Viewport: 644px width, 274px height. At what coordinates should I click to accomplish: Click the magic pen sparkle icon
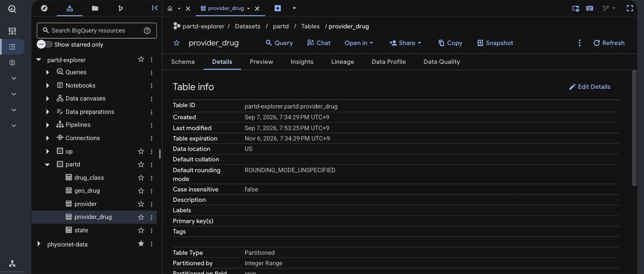[x=606, y=8]
